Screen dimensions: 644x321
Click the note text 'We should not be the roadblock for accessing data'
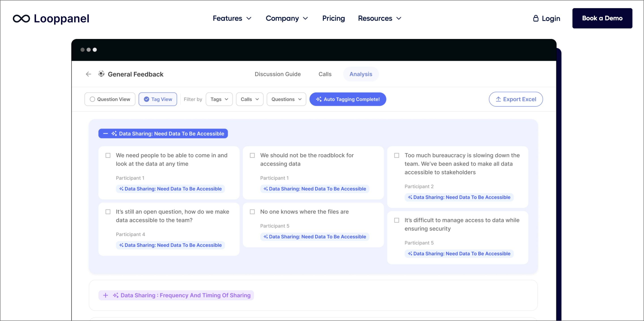click(307, 160)
